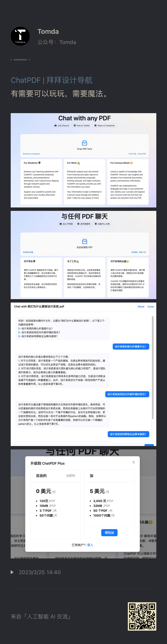The height and width of the screenshot is (644, 167).
Task: Click the blue bubble 设计系统的核心价值是什么?
Action: (131, 347)
